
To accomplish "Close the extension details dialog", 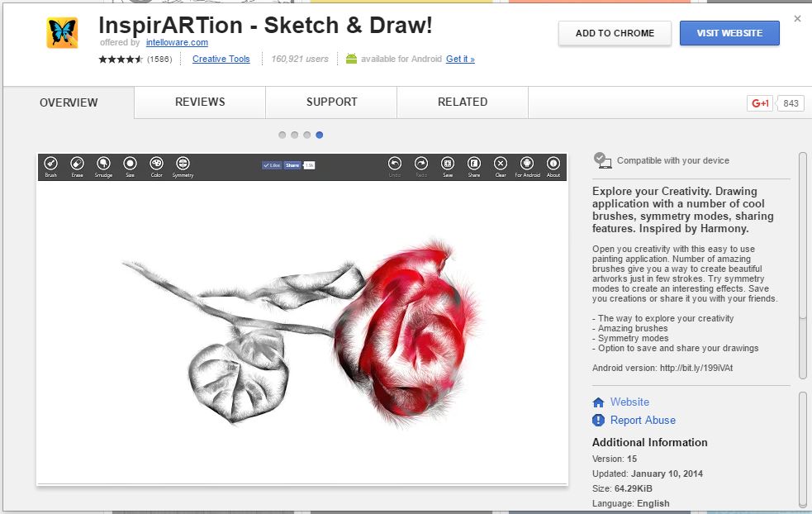I will [x=797, y=19].
